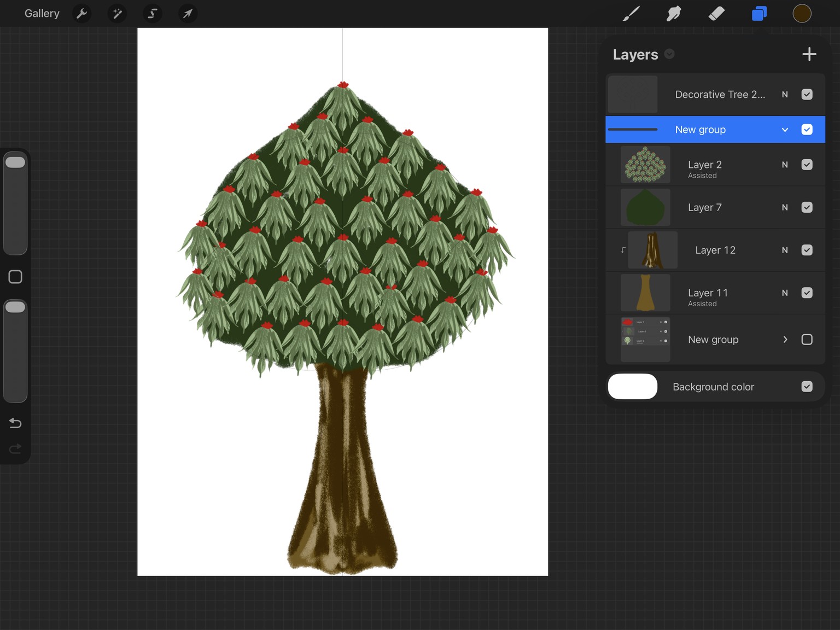Open the Actions wrench menu
This screenshot has width=840, height=630.
(x=81, y=13)
